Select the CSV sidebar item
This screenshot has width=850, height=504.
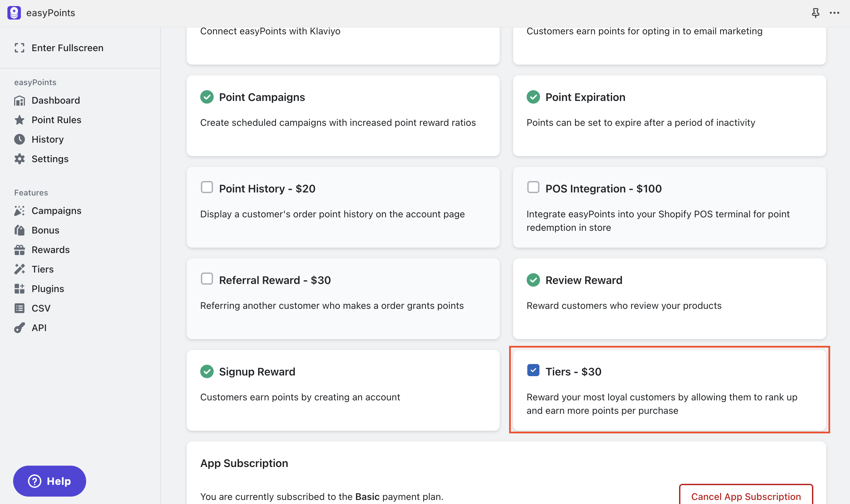click(41, 309)
